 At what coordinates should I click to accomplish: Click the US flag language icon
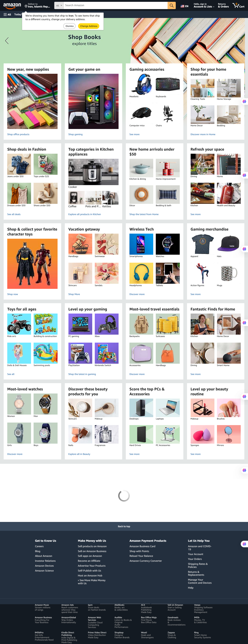(182, 6)
